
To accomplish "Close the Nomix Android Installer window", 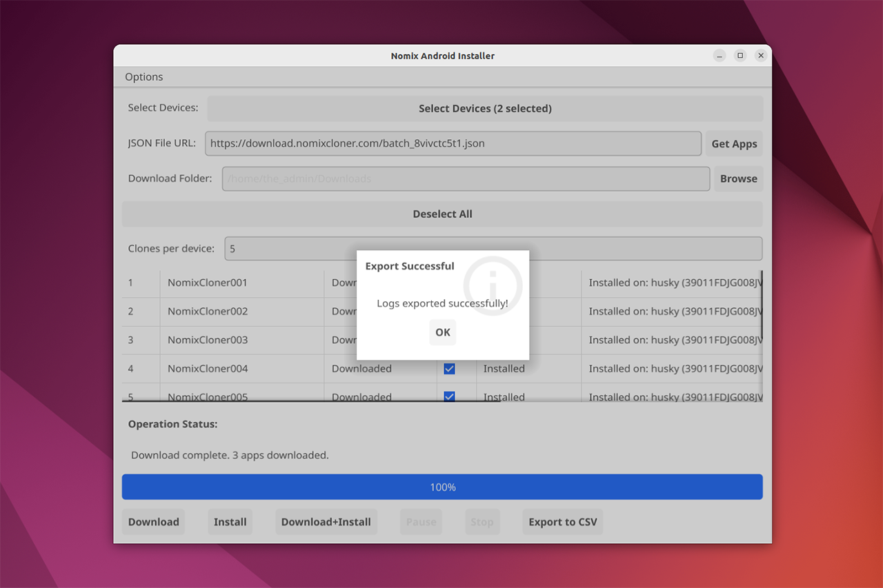I will click(x=761, y=56).
